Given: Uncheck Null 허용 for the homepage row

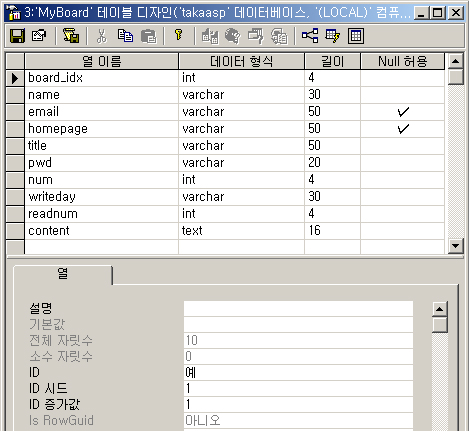Looking at the screenshot, I should [402, 129].
